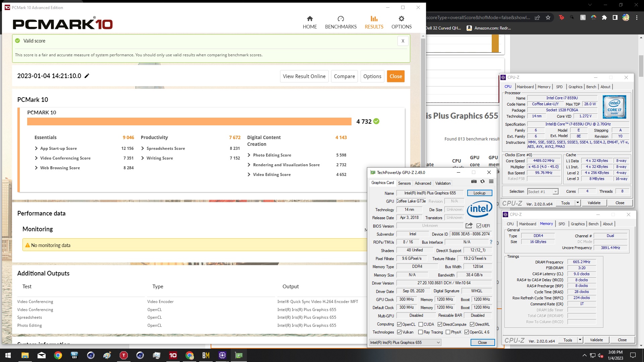This screenshot has height=362, width=644.
Task: Open BM app in taskbar
Action: pyautogui.click(x=206, y=355)
